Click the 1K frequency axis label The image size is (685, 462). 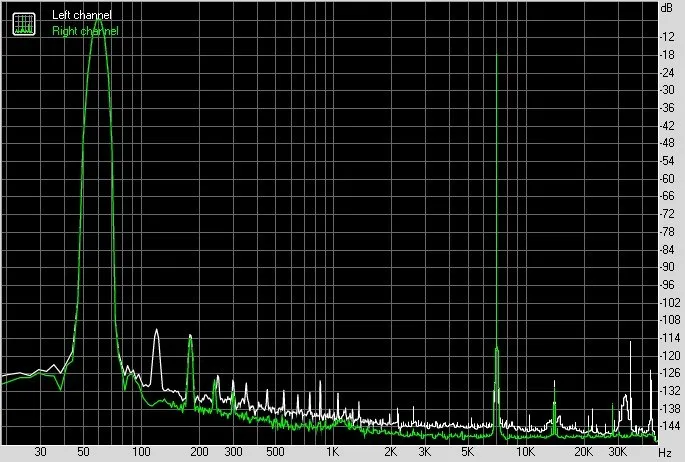pos(332,452)
